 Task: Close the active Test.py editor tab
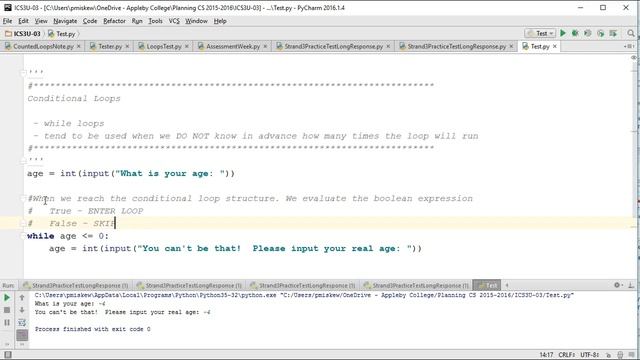[555, 46]
